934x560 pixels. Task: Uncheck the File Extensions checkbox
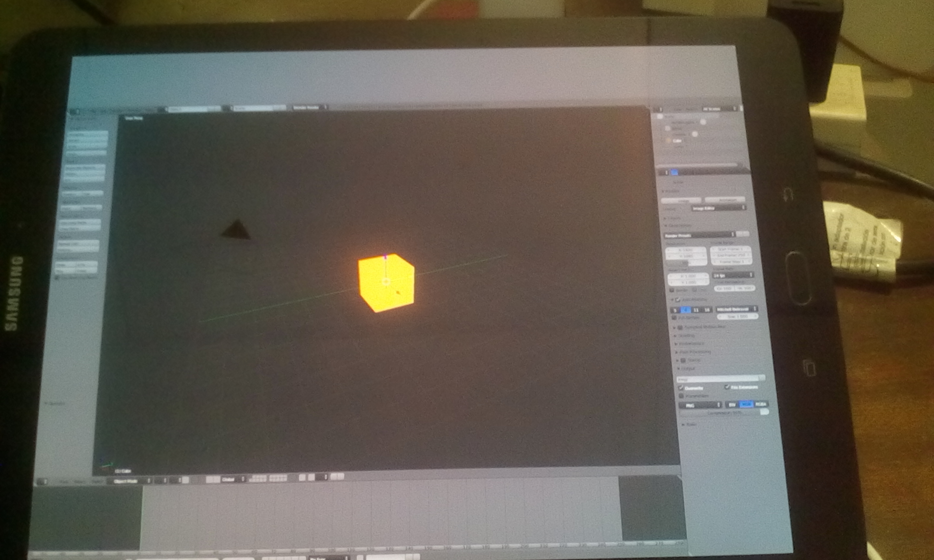(x=727, y=387)
